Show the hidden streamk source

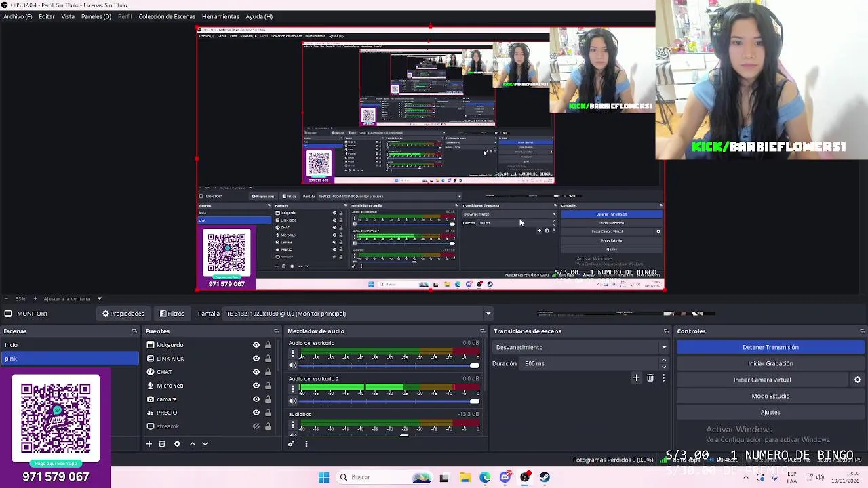256,426
